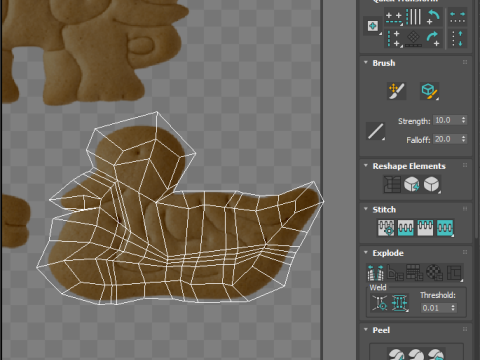This screenshot has width=480, height=360.
Task: Click the Falloff value field
Action: 446,139
